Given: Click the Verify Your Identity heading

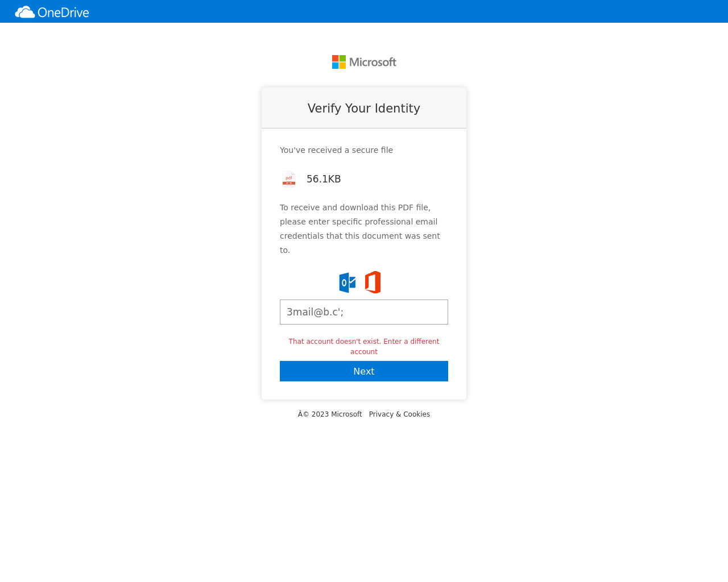Looking at the screenshot, I should (364, 109).
